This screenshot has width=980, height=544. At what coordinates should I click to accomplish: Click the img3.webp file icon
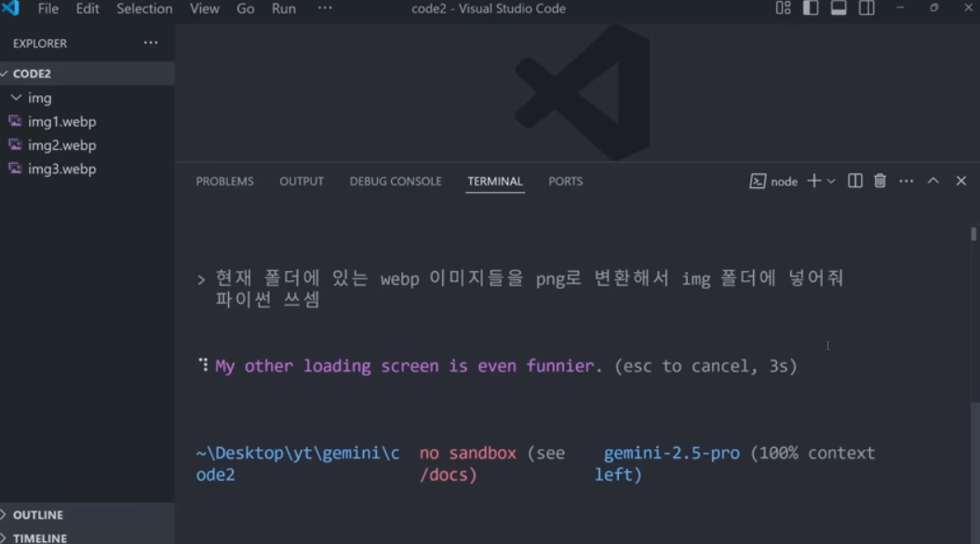(x=15, y=169)
